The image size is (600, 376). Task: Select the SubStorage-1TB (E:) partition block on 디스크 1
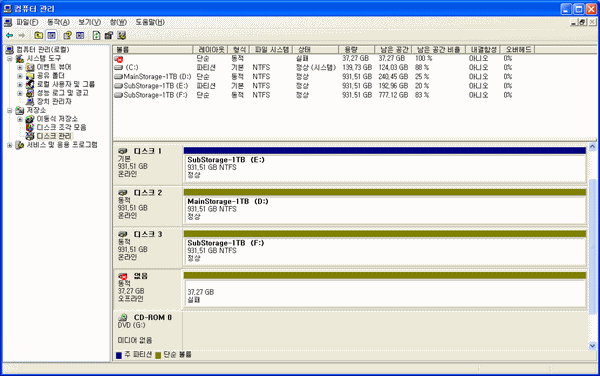tap(385, 168)
